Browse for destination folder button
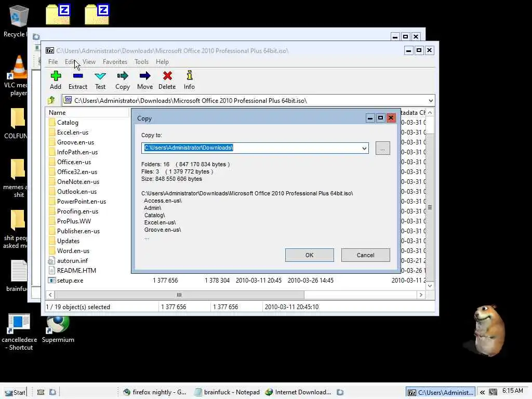Image resolution: width=532 pixels, height=399 pixels. (x=382, y=148)
